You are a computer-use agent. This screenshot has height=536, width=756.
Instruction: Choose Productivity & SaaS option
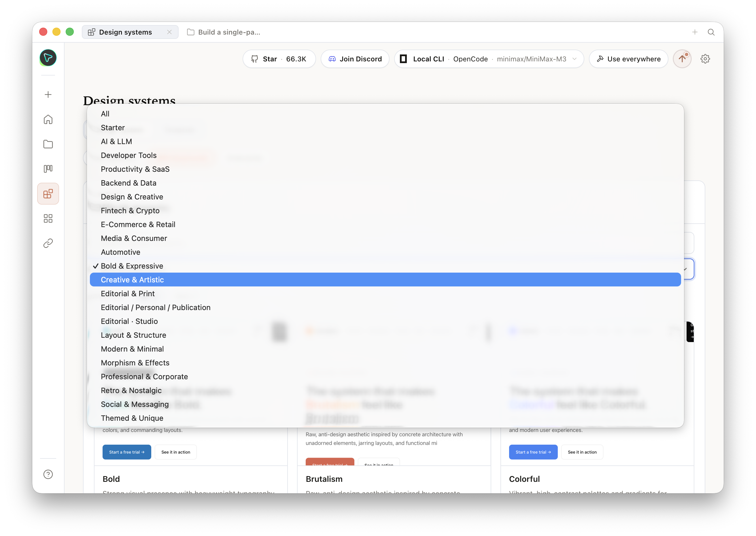385,169
